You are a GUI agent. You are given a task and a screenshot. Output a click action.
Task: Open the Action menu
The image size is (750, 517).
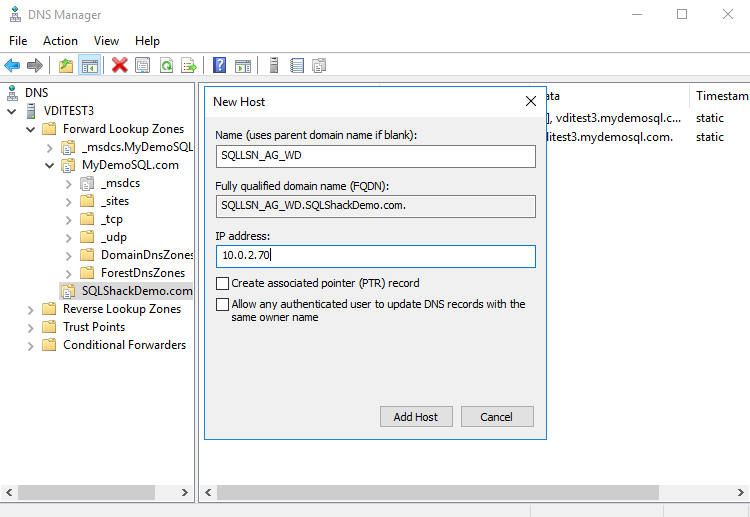click(x=60, y=41)
